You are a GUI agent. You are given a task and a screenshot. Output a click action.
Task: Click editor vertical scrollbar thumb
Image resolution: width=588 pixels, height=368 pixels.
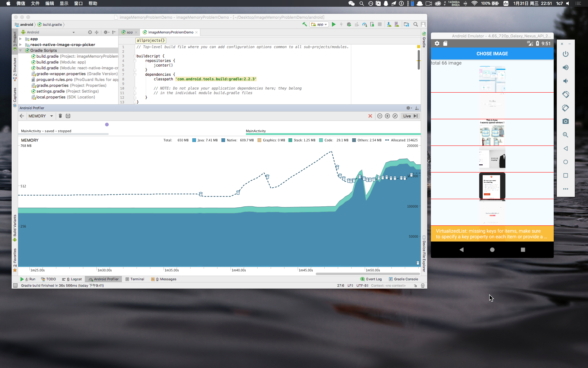click(419, 60)
